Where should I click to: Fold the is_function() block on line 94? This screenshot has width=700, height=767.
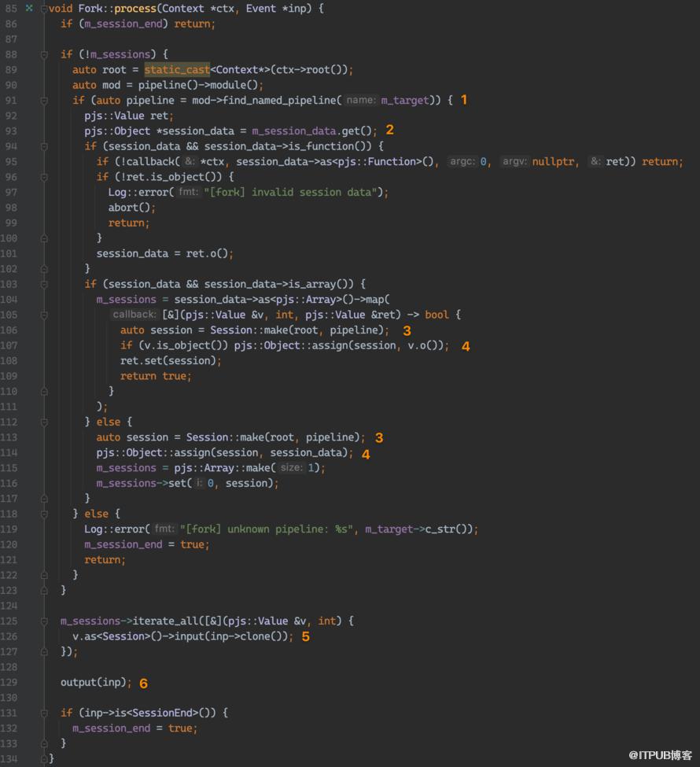point(44,147)
